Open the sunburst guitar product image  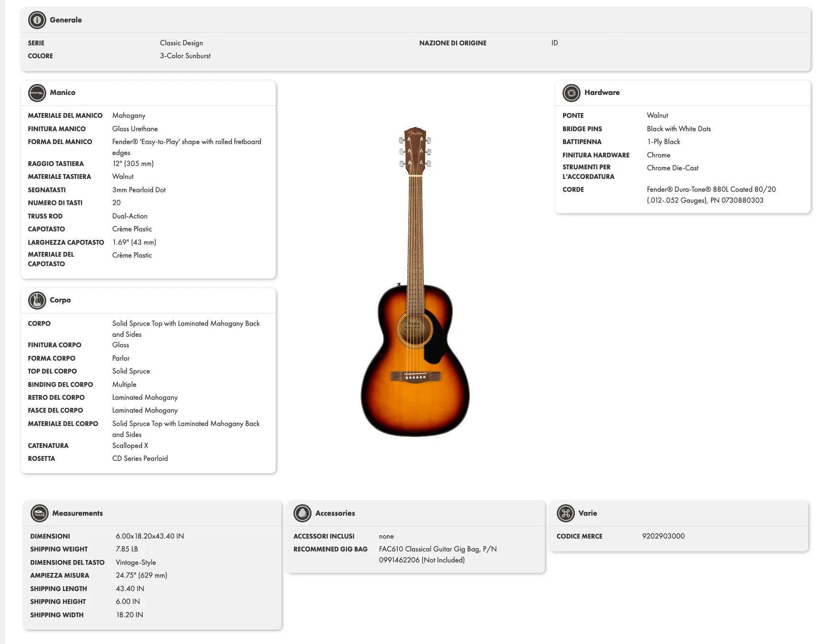tap(415, 281)
